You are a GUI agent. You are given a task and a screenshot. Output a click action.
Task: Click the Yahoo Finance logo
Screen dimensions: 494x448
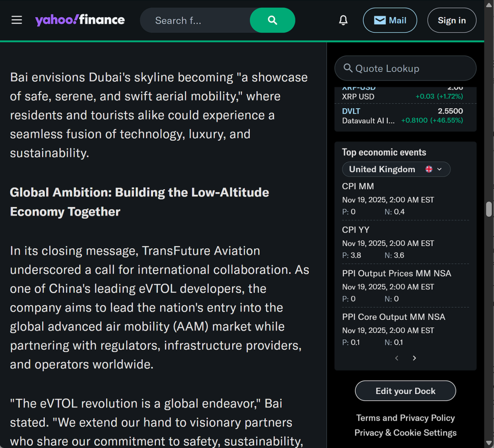pyautogui.click(x=80, y=20)
